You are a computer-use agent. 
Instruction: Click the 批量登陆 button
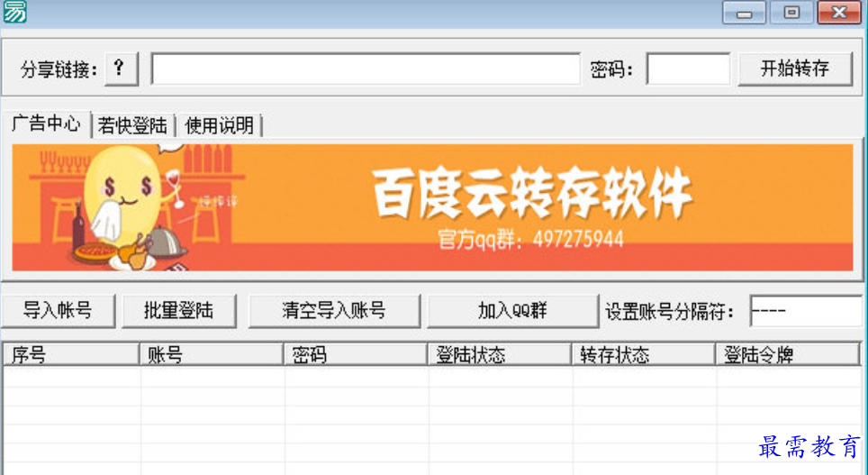(179, 311)
